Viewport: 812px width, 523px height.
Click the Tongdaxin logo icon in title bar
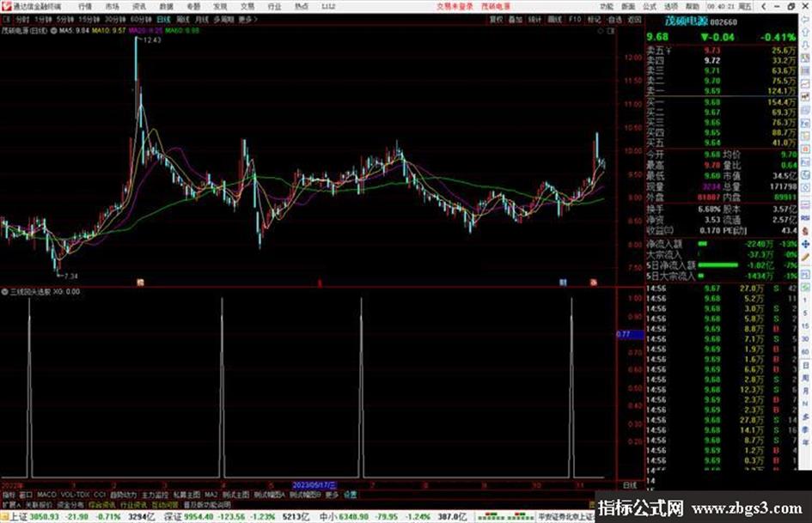7,6
